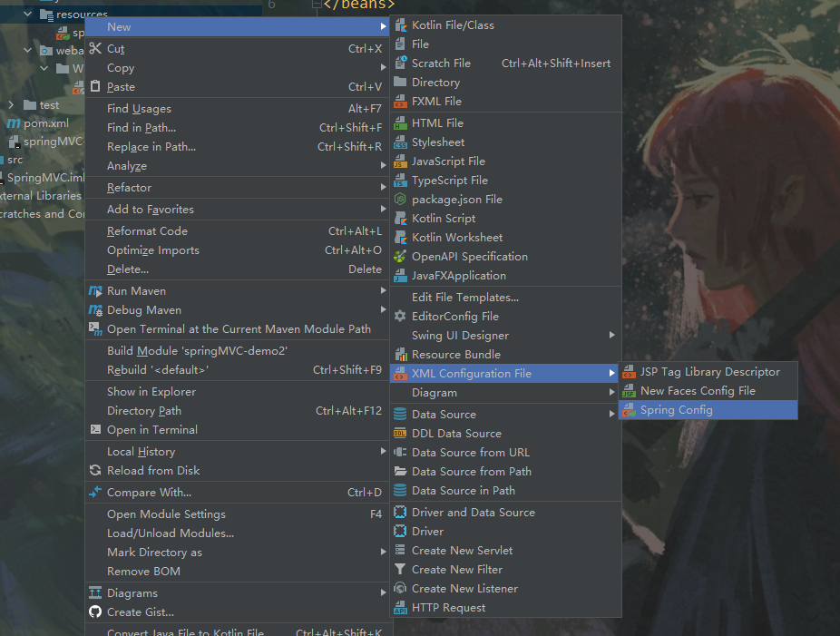Choose Create New Servlet entry
840x636 pixels.
505,551
